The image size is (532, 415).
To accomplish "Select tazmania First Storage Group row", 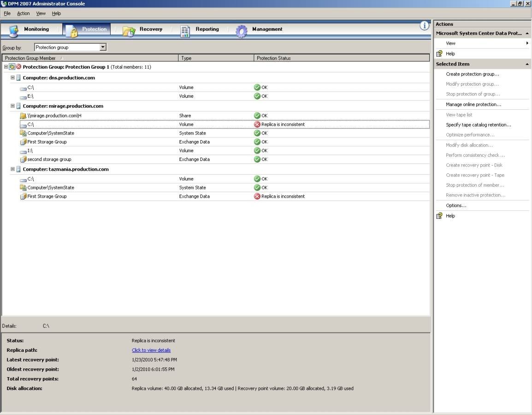I will (x=47, y=196).
